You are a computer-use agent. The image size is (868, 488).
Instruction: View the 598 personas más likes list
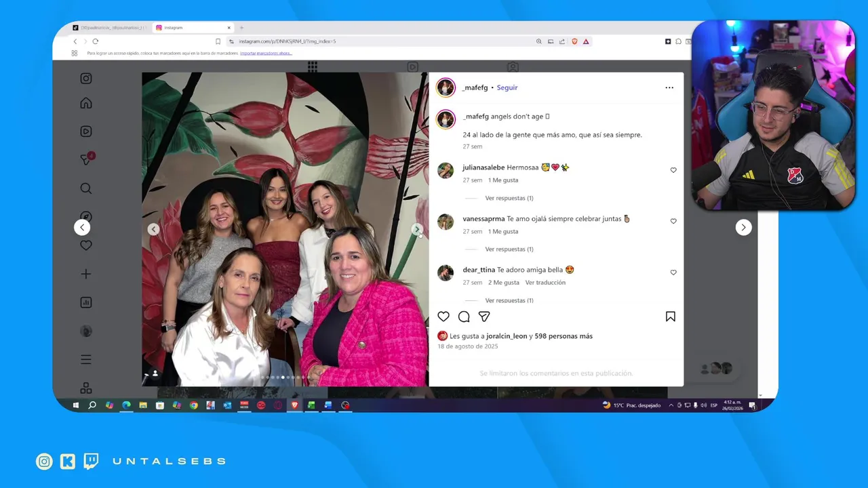click(564, 336)
